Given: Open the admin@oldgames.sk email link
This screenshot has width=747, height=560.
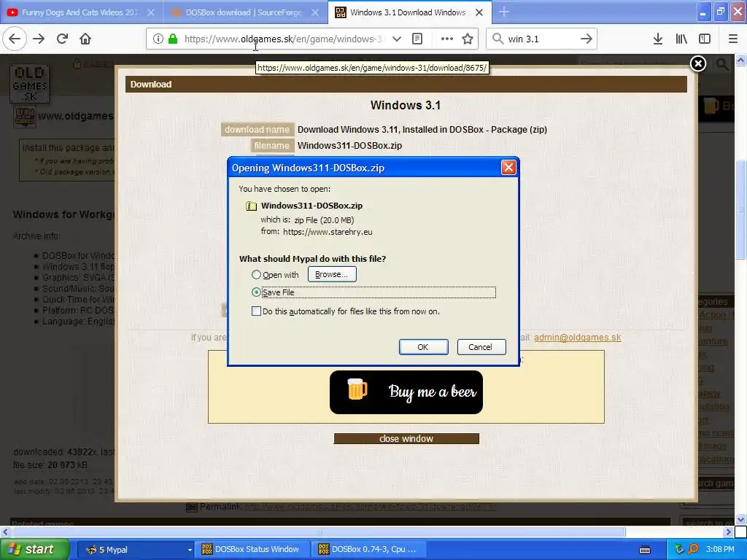Looking at the screenshot, I should pos(578,337).
